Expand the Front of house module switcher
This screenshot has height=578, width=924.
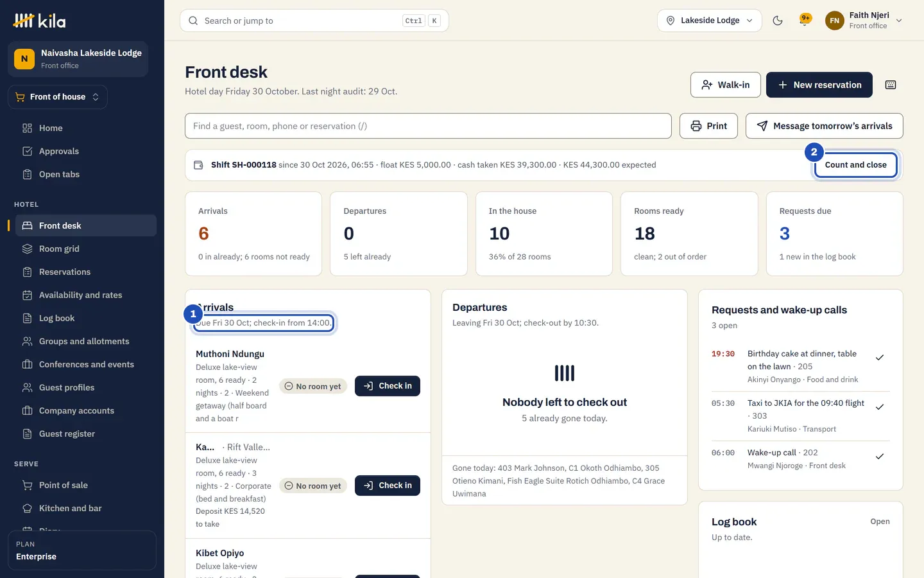[x=58, y=97]
